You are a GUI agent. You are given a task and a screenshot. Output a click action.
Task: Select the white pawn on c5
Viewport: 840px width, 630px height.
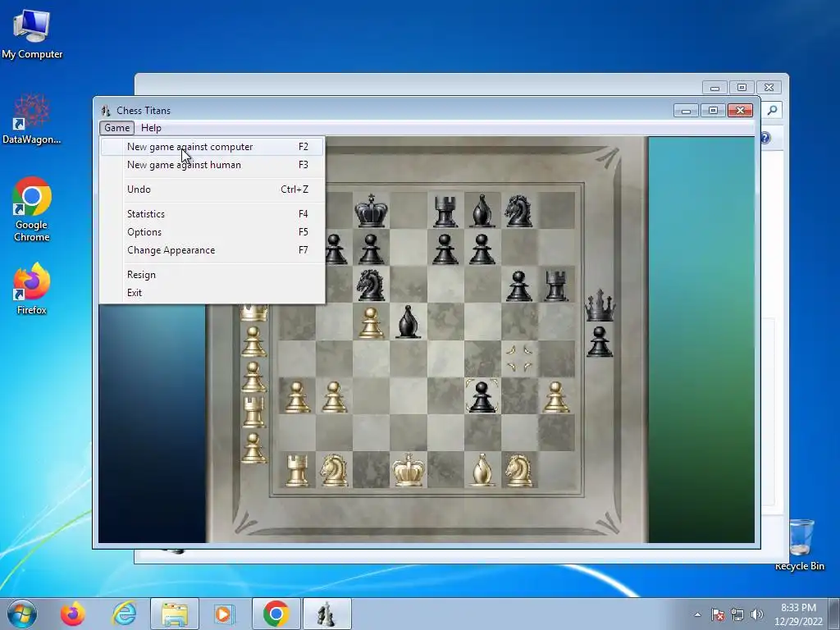[371, 322]
